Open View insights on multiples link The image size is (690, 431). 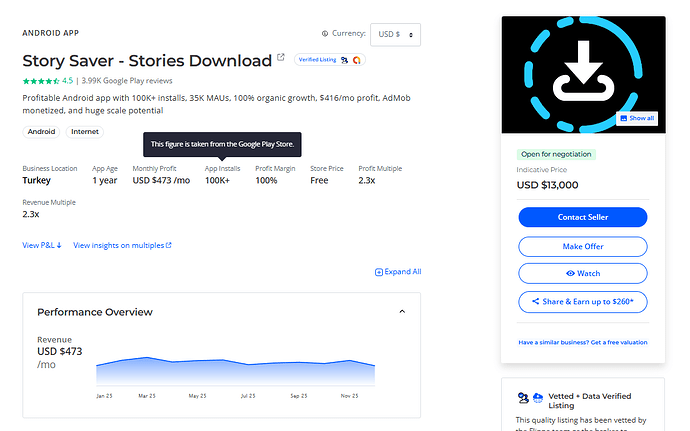(x=122, y=245)
